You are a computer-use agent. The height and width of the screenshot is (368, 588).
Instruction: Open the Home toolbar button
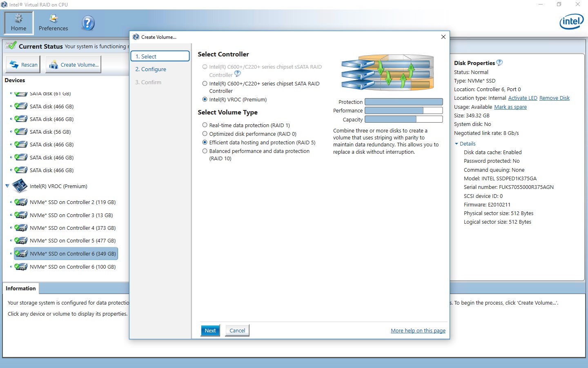click(19, 22)
